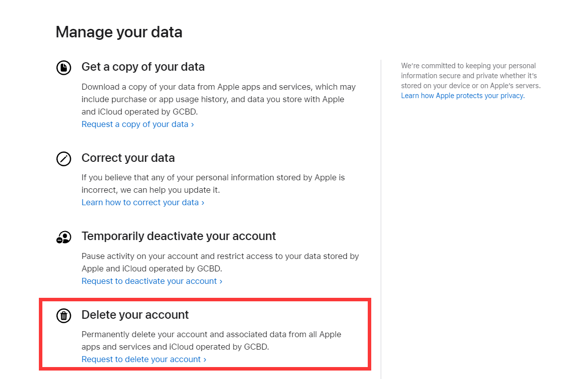588x379 pixels.
Task: Open the Request to delete your account link
Action: tap(144, 360)
